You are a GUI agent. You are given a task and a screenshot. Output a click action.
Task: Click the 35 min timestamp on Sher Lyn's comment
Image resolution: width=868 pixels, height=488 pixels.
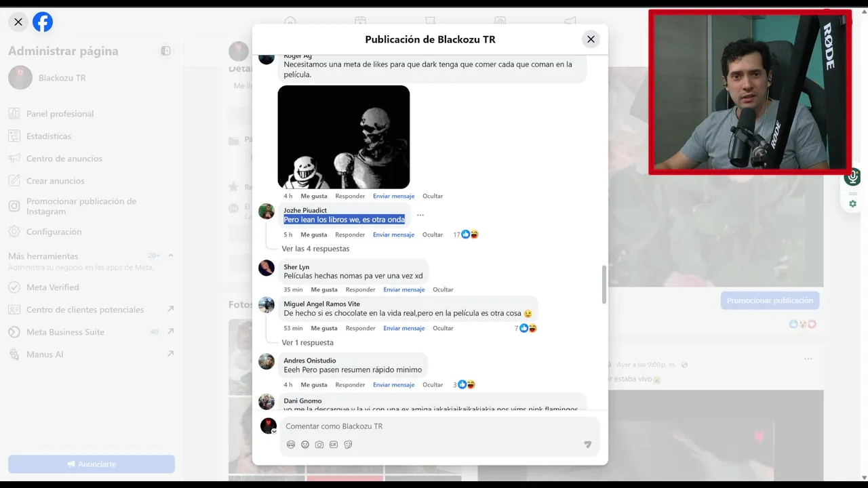[293, 289]
